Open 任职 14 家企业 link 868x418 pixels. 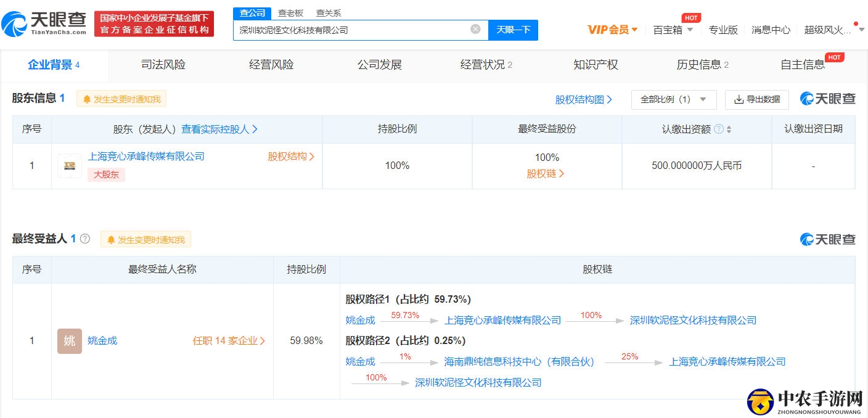click(x=229, y=341)
